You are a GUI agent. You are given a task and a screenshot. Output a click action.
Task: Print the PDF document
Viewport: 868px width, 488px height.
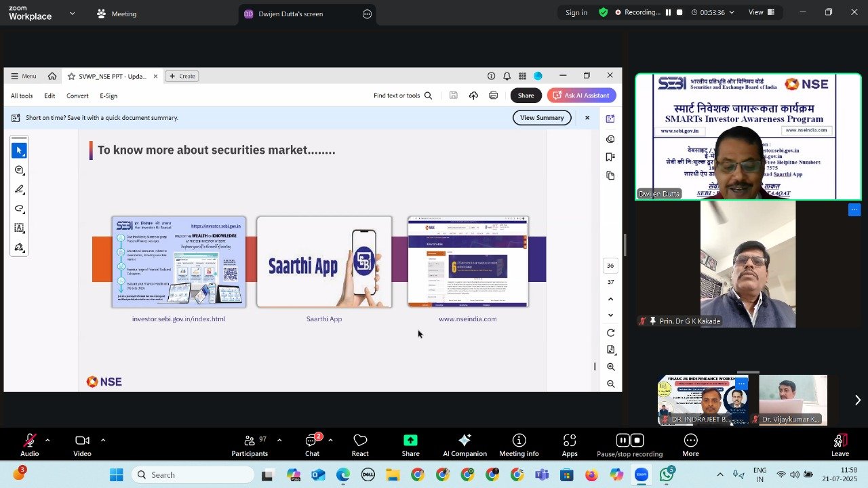pos(493,96)
